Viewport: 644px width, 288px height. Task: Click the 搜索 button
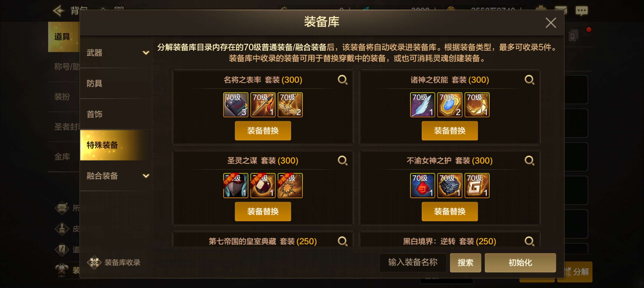(465, 262)
